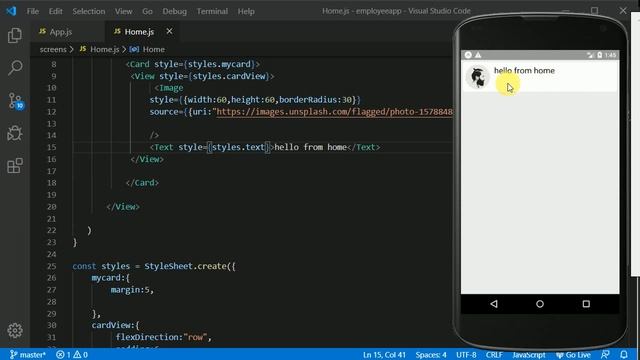Open the View menu

[123, 11]
